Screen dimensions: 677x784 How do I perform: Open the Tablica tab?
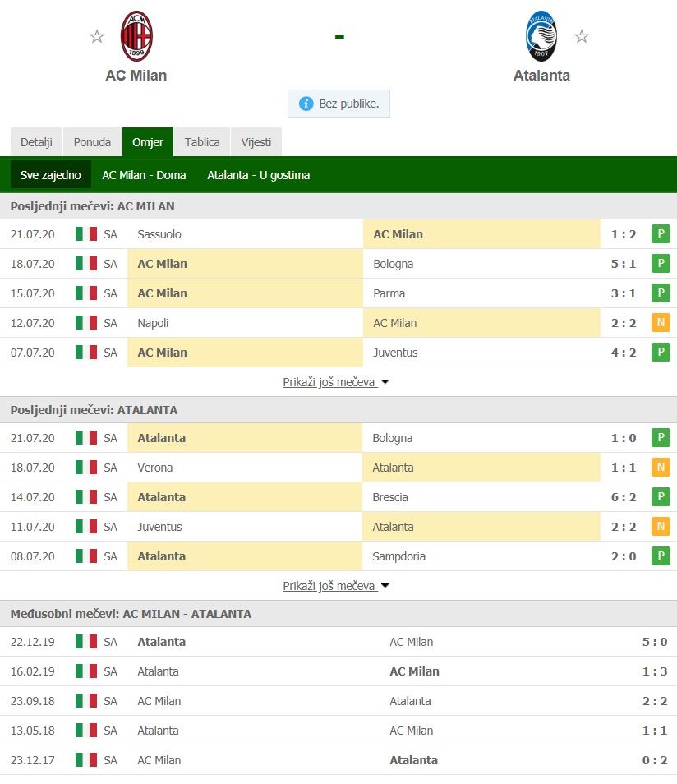click(202, 142)
